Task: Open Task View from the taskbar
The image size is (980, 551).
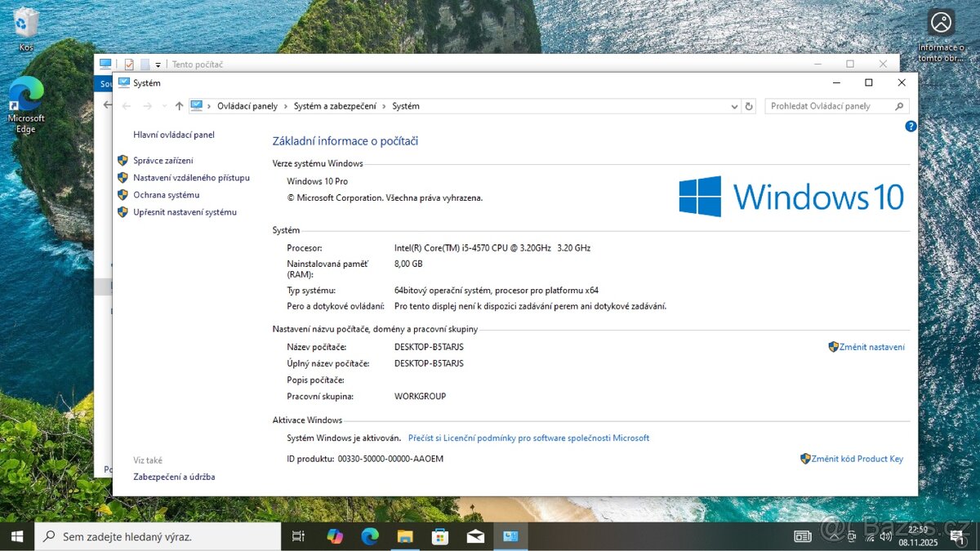Action: 297,536
